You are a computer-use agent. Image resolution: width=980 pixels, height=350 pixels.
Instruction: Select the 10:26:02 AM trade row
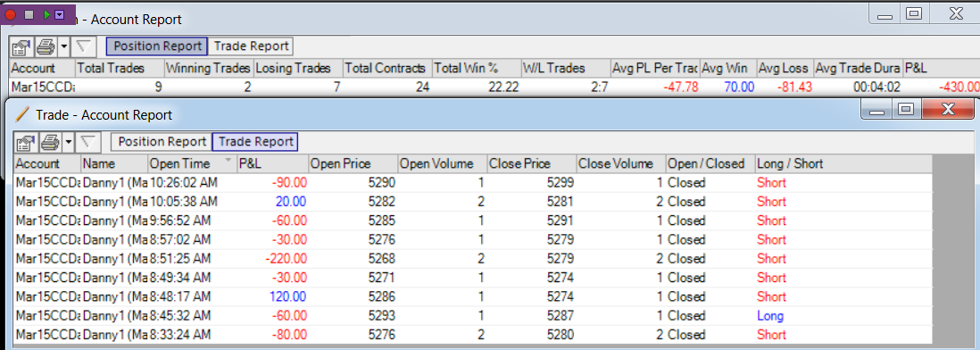(472, 183)
